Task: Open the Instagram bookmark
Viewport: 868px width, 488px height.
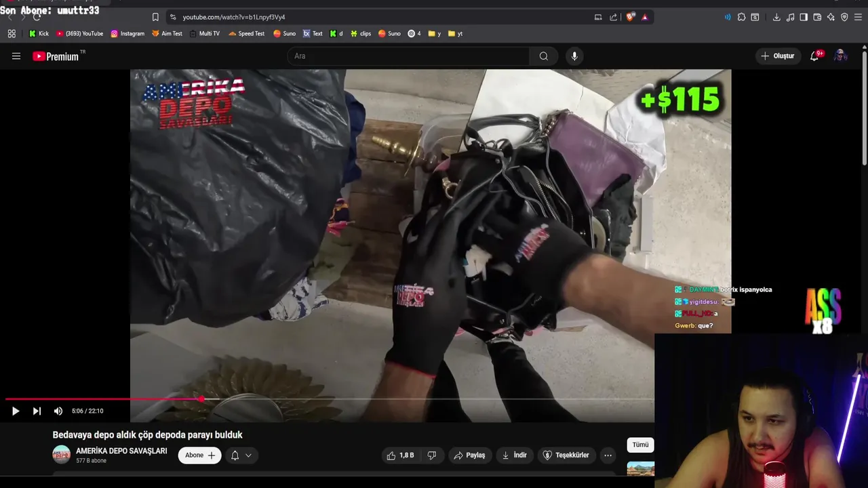Action: 127,33
